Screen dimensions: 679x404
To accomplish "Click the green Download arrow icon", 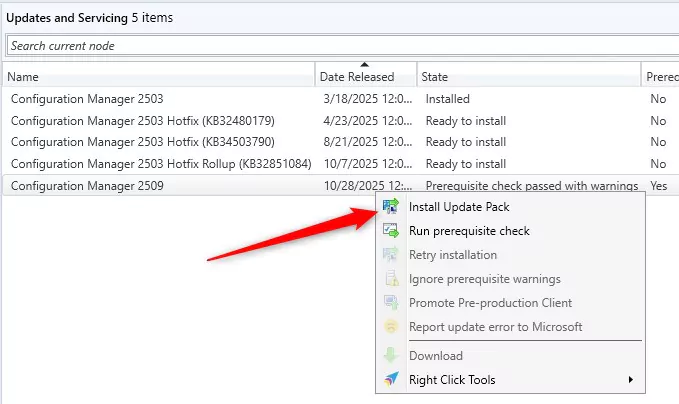I will point(391,356).
